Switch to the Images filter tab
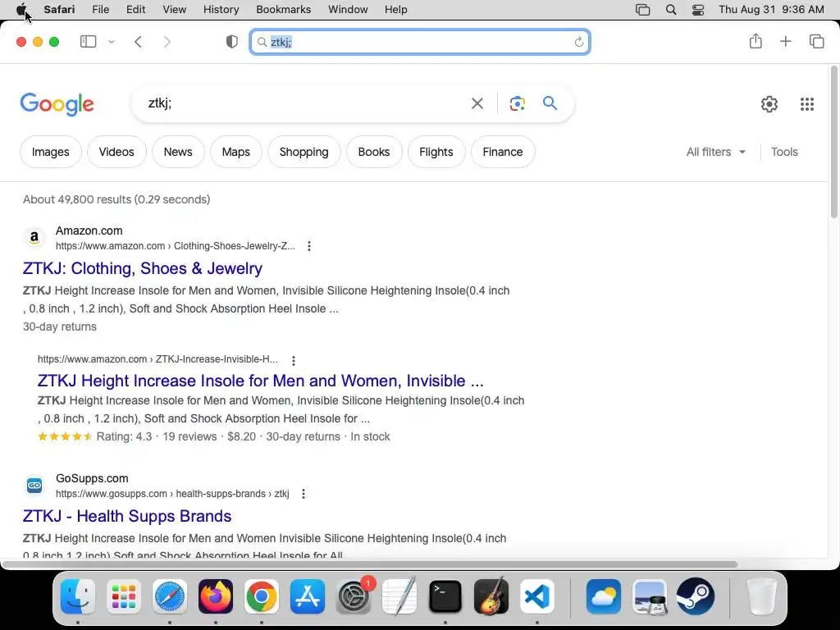Screen dimensions: 840x630 coord(50,152)
